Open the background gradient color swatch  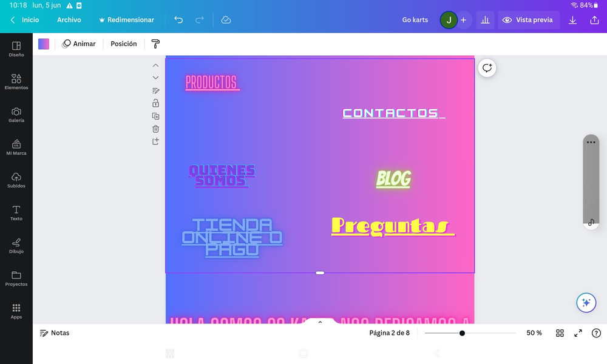pos(44,44)
